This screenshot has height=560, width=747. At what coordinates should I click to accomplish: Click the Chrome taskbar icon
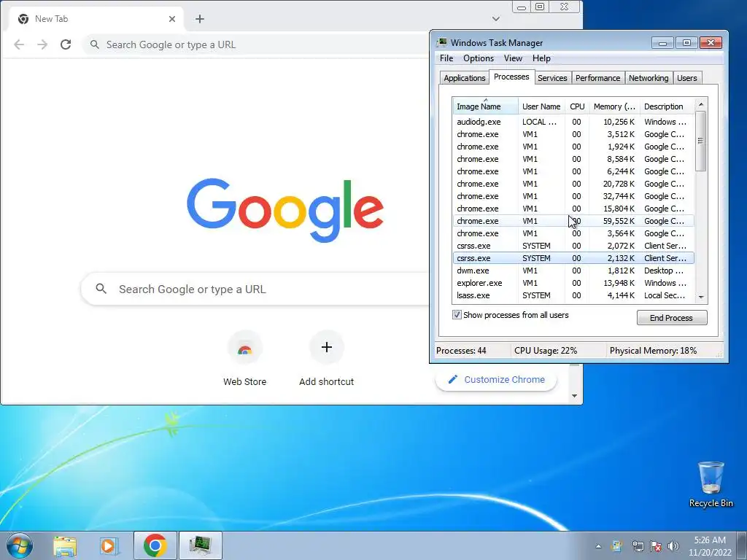(x=155, y=545)
